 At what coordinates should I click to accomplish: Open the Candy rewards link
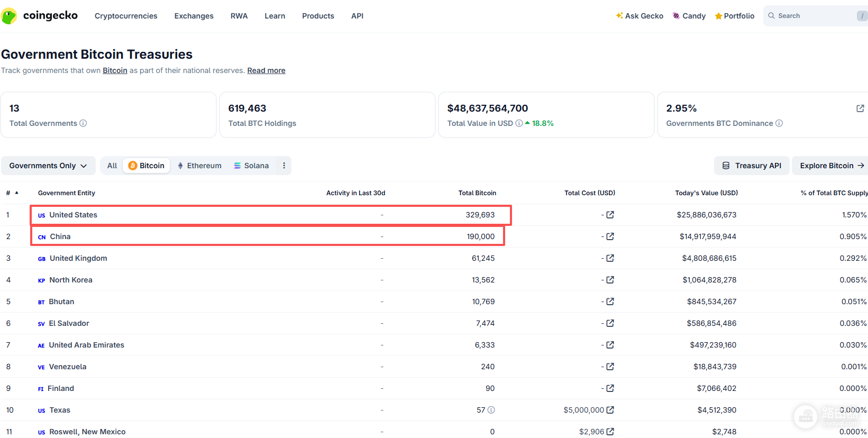tap(689, 16)
